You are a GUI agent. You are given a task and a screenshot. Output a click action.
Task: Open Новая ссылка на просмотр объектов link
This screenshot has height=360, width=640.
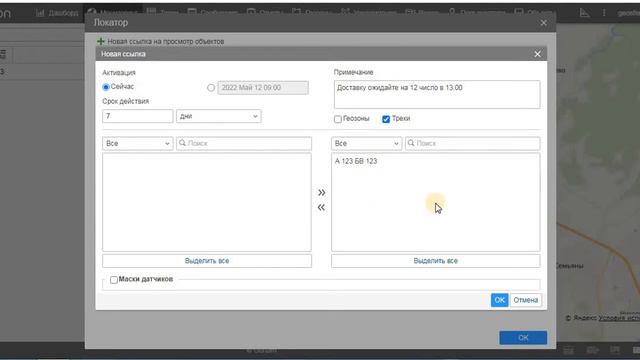coord(166,42)
